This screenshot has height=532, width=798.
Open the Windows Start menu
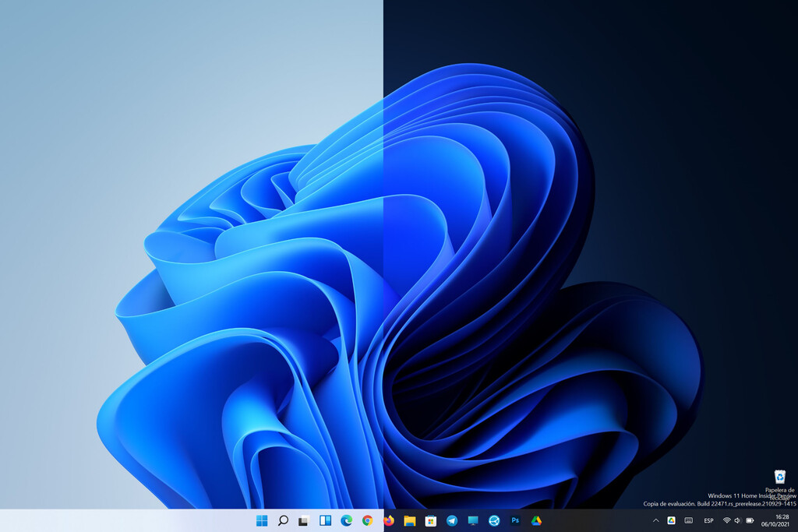(x=262, y=520)
